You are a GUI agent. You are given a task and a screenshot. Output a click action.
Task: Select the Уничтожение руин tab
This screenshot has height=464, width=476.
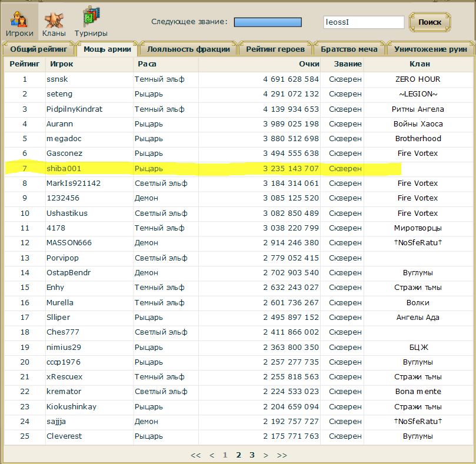click(430, 49)
